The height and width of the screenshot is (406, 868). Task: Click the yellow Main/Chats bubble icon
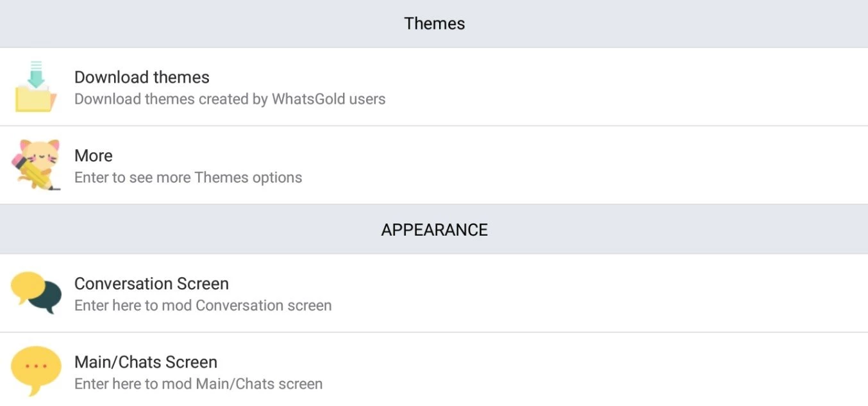(x=36, y=371)
